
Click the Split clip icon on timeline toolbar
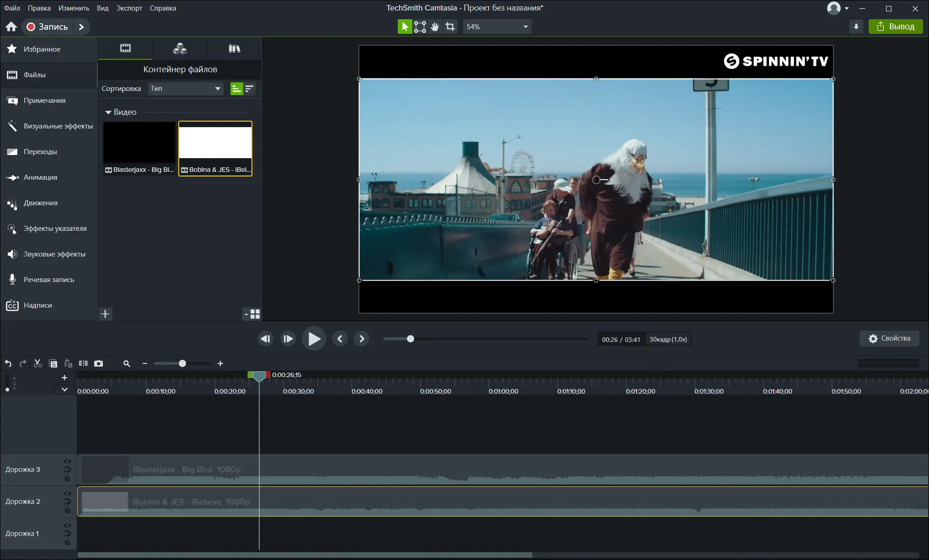click(x=83, y=363)
